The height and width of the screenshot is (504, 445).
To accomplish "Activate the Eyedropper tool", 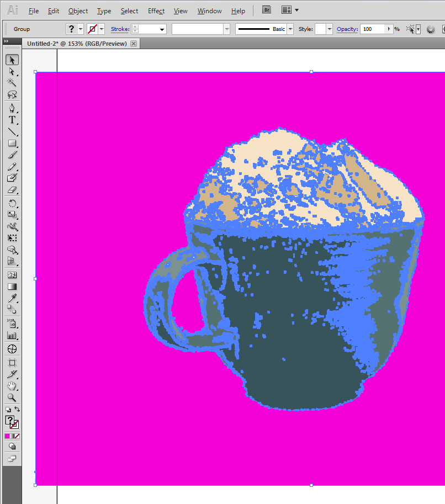I will (x=12, y=298).
